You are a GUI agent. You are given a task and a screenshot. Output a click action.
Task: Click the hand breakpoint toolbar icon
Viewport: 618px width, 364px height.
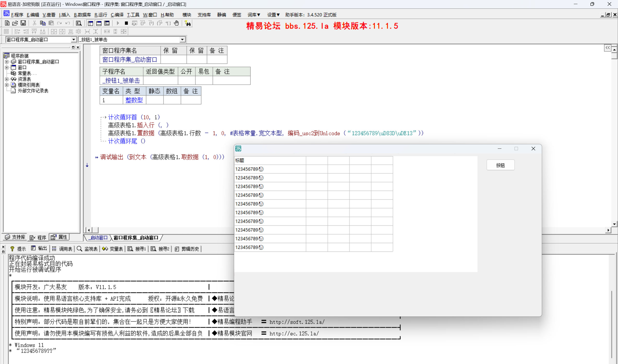tap(176, 23)
